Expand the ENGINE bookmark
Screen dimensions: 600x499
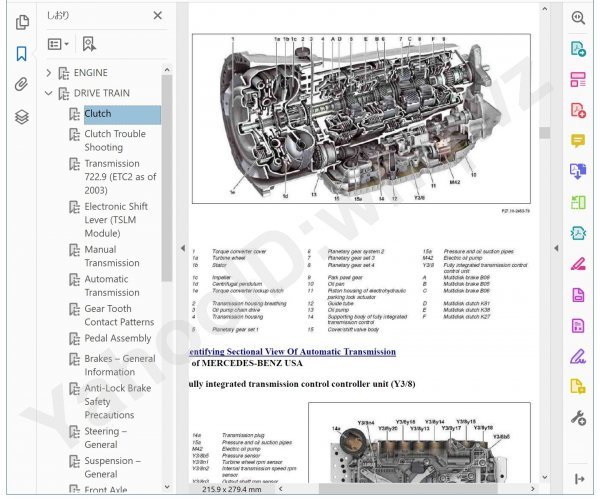[49, 72]
